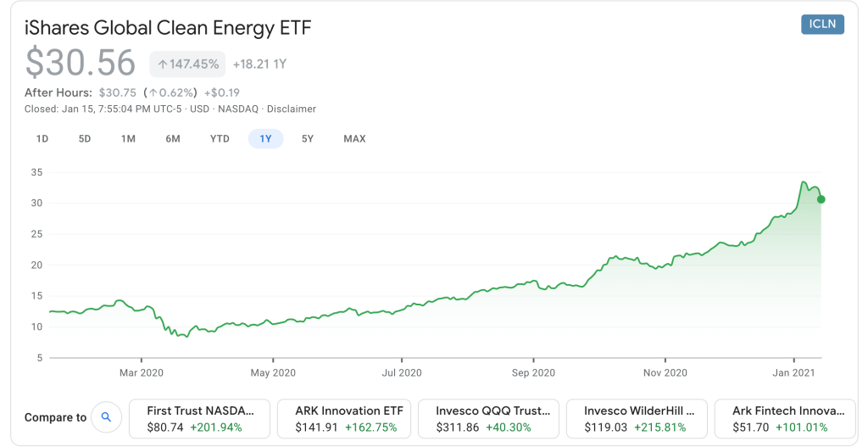Compare with Ark Fintech Innovation fund

click(788, 418)
